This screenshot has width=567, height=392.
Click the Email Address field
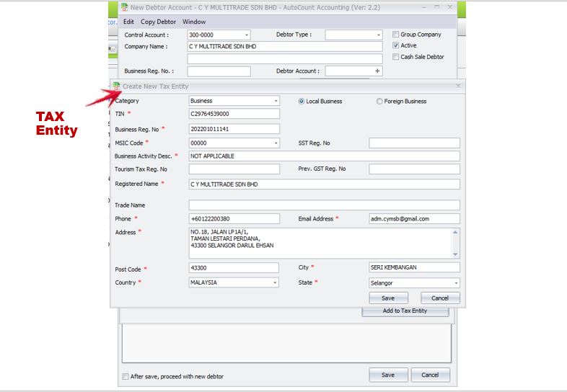click(x=414, y=218)
